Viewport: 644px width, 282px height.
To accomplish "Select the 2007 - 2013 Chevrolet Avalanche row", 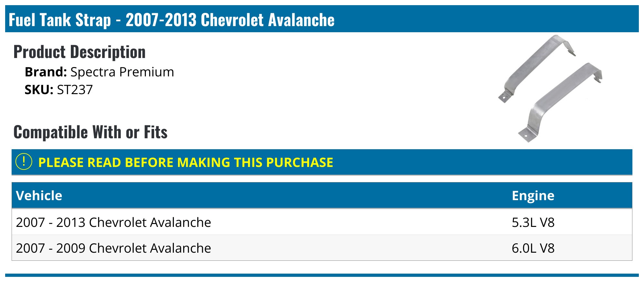I will (322, 222).
